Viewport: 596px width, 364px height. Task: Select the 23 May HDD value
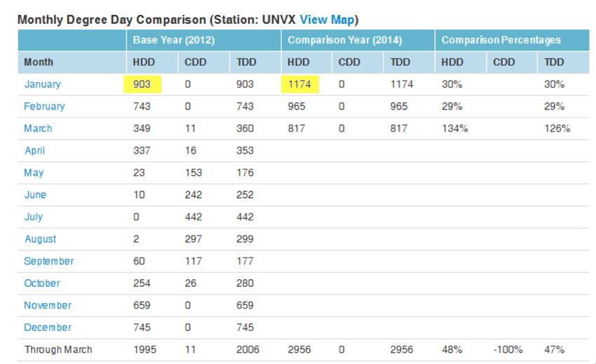tap(139, 173)
